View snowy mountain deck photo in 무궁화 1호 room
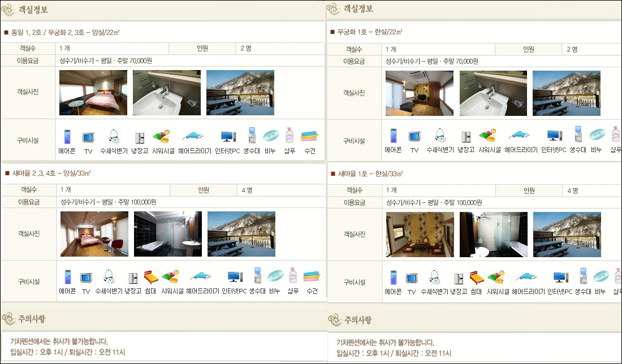 567,93
